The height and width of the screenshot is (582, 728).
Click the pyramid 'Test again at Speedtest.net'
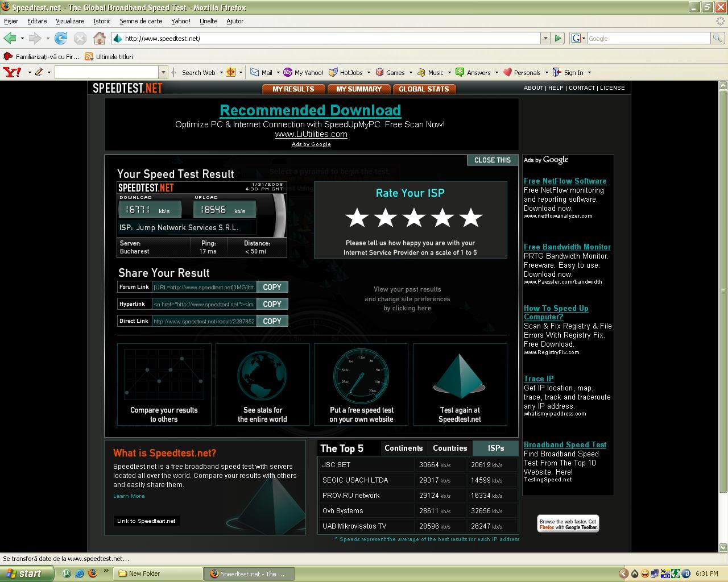pos(460,376)
